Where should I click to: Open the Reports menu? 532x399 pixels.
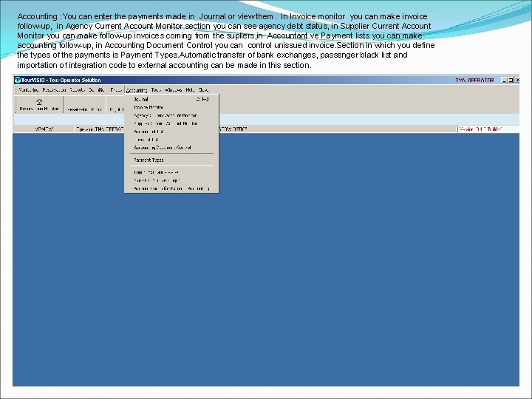click(x=78, y=90)
